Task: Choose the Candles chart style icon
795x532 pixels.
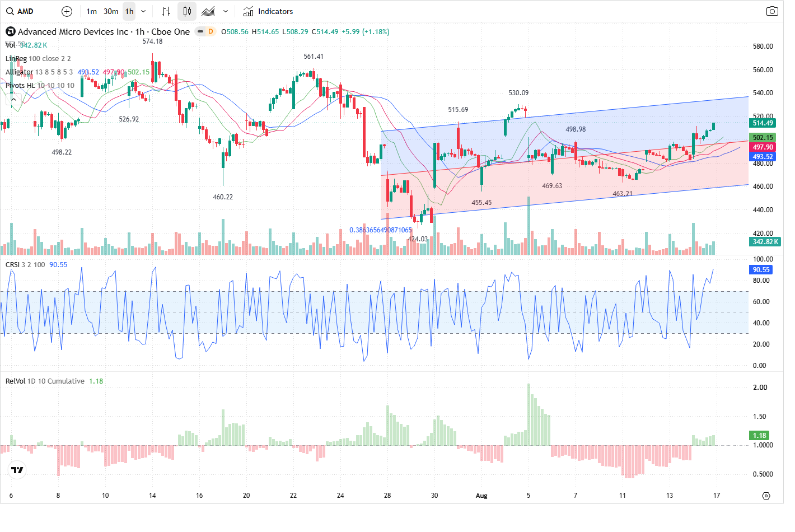Action: 187,11
